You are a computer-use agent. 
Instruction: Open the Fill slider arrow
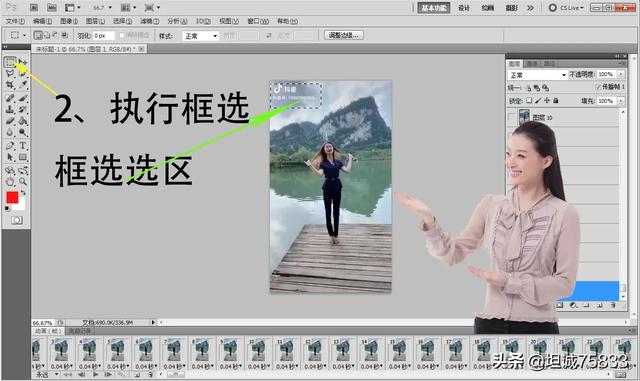pyautogui.click(x=621, y=100)
